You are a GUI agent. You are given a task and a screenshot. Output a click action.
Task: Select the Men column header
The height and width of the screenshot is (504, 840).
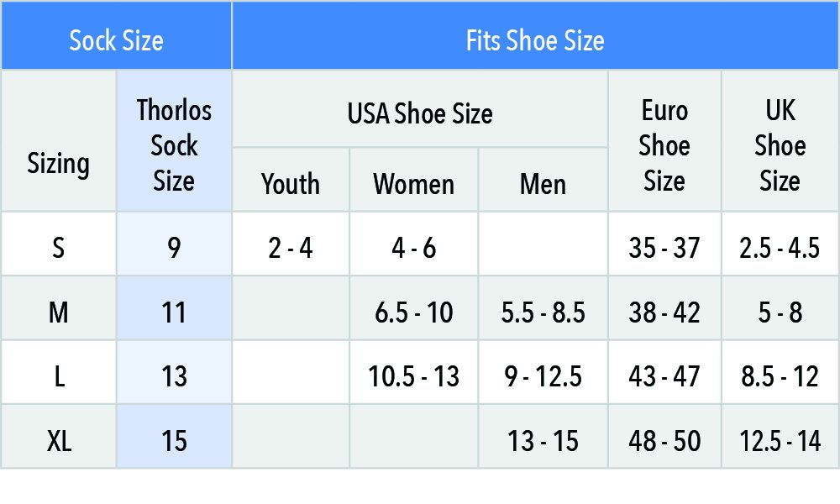coord(543,180)
